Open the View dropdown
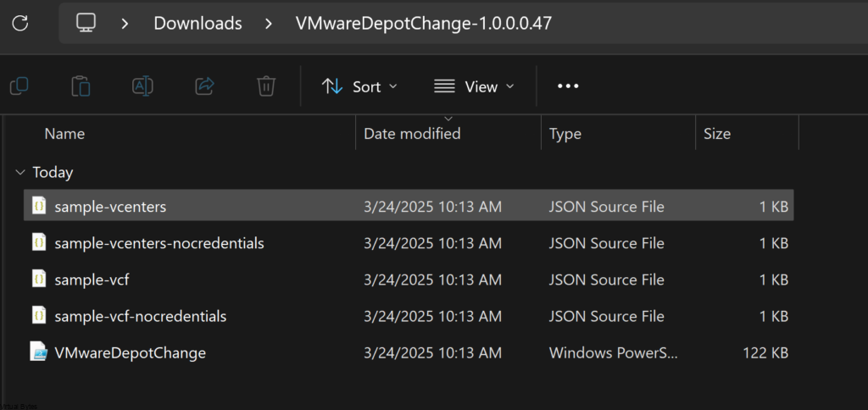Viewport: 868px width, 410px height. click(x=474, y=87)
